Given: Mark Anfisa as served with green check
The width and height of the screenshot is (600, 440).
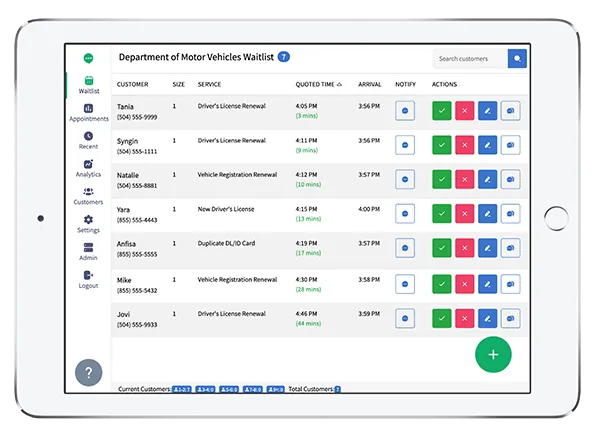Looking at the screenshot, I should (x=442, y=248).
